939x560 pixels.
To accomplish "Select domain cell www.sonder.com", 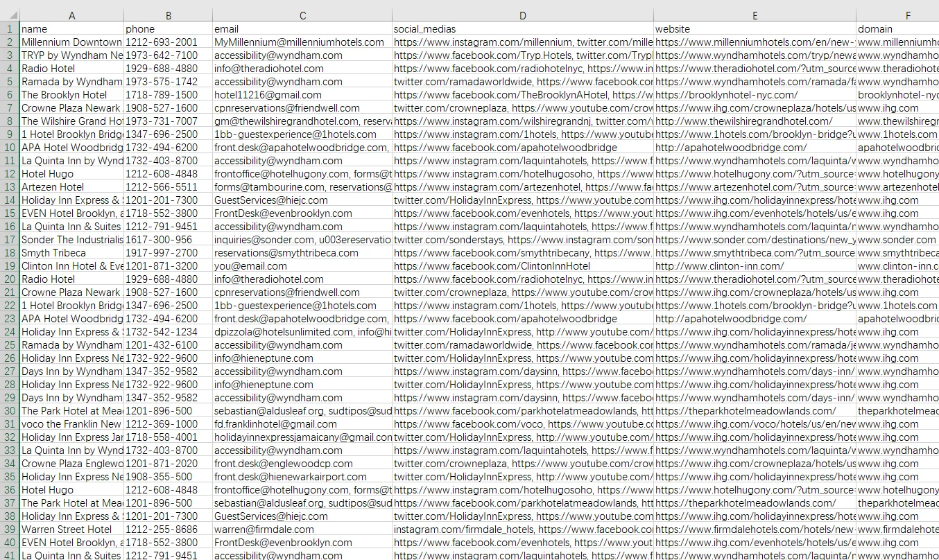I will point(897,240).
